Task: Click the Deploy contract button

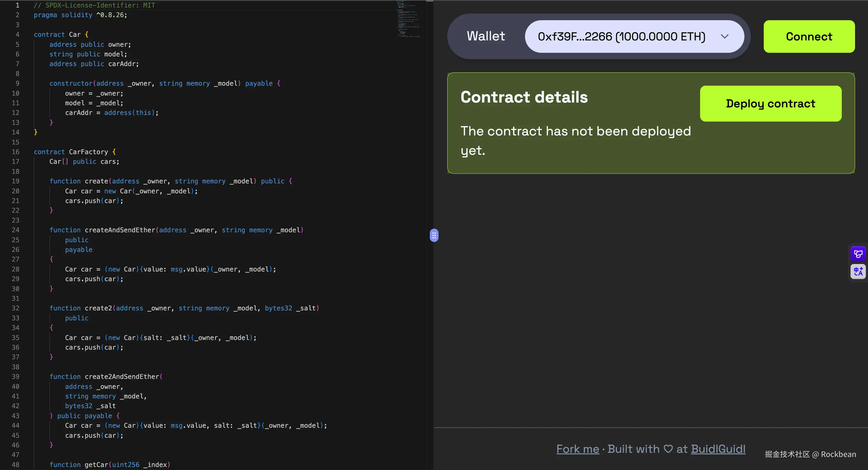Action: (771, 103)
